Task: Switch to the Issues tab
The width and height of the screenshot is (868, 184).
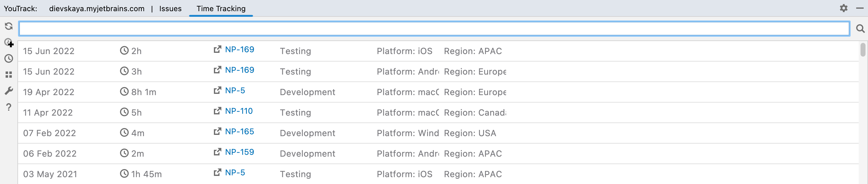Action: pos(170,9)
